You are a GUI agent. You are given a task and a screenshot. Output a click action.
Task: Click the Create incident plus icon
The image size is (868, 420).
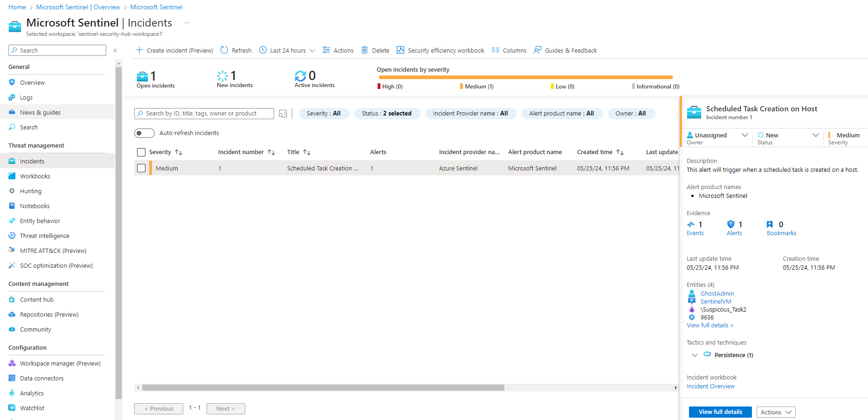[139, 50]
